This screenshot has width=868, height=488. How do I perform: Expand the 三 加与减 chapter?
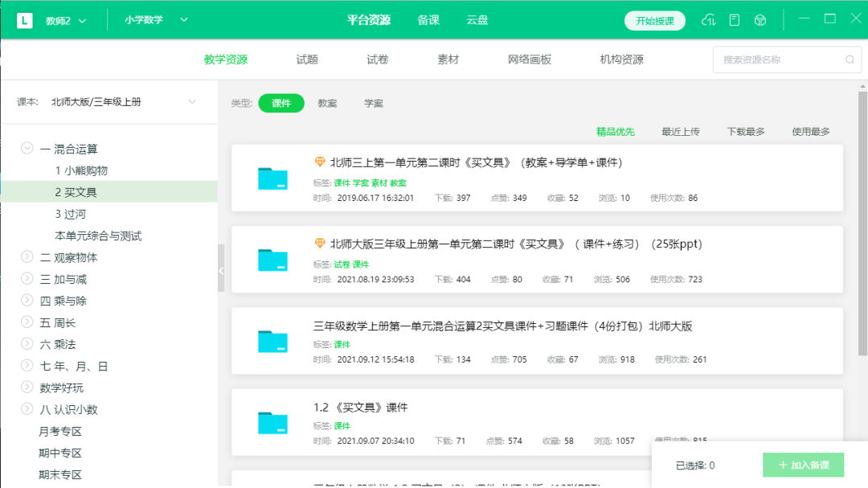pyautogui.click(x=27, y=278)
